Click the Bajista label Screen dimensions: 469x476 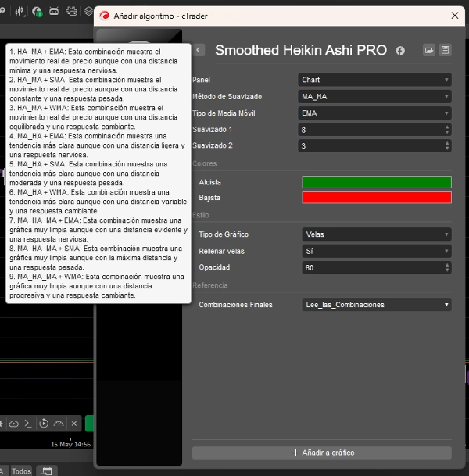(209, 198)
